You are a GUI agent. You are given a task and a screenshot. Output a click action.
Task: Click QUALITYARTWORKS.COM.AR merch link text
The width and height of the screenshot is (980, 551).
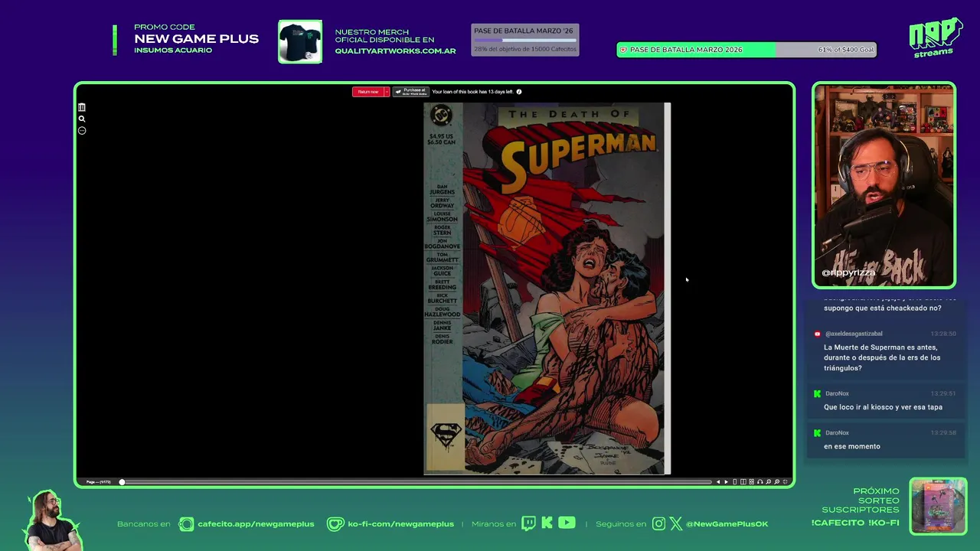395,51
